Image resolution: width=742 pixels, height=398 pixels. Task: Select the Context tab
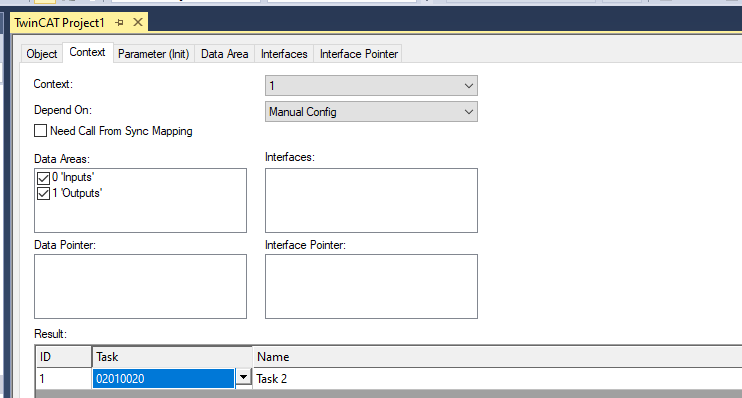[x=87, y=53]
